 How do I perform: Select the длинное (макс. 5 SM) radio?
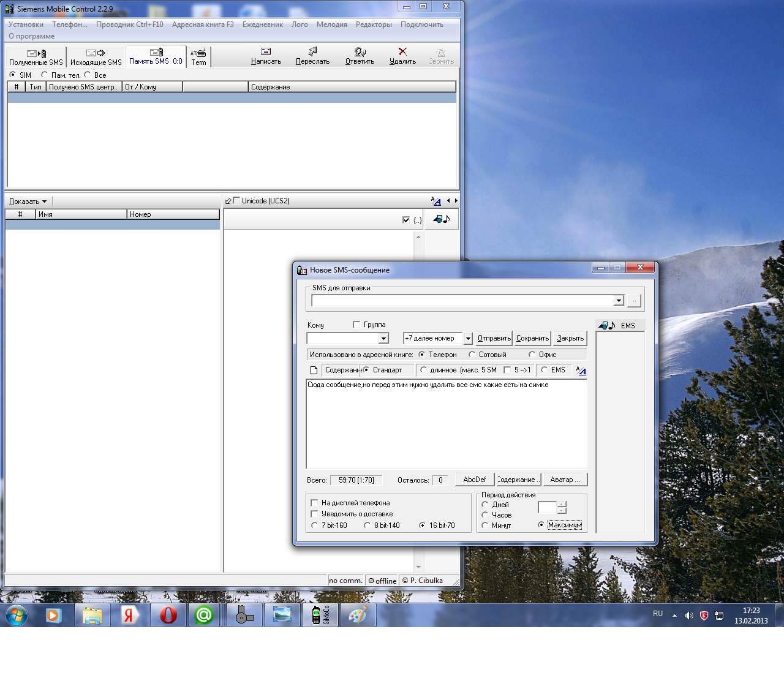coord(423,370)
